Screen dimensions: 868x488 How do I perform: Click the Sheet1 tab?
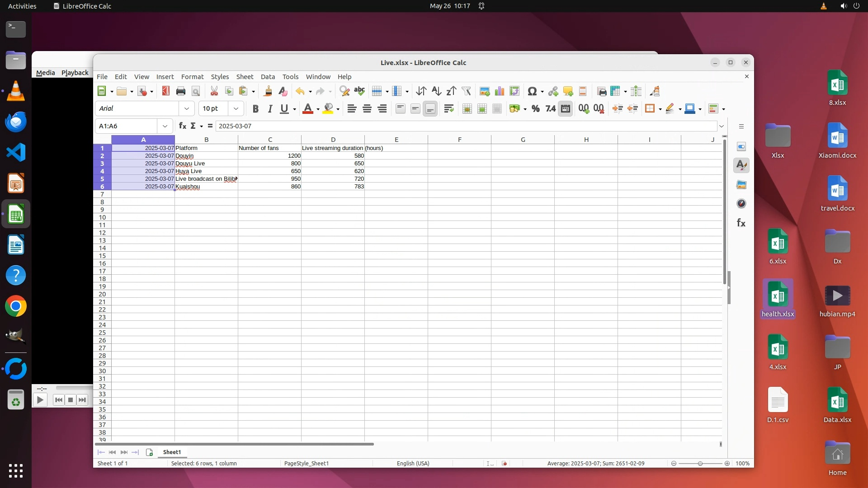click(x=172, y=452)
